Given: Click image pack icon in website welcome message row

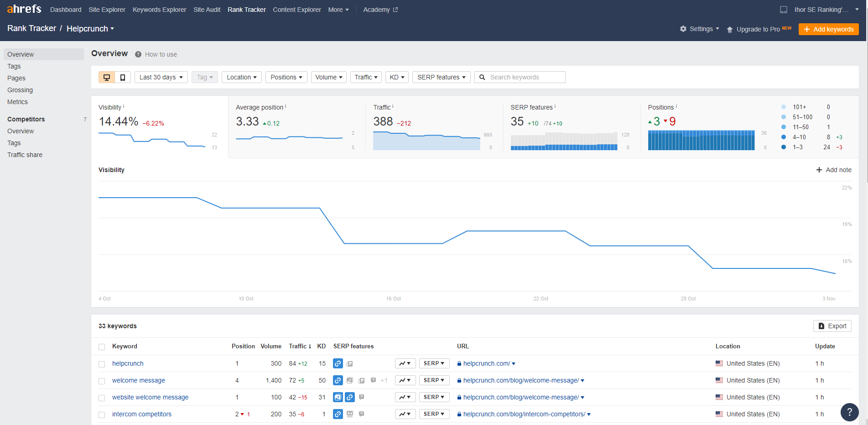Looking at the screenshot, I should coord(338,397).
